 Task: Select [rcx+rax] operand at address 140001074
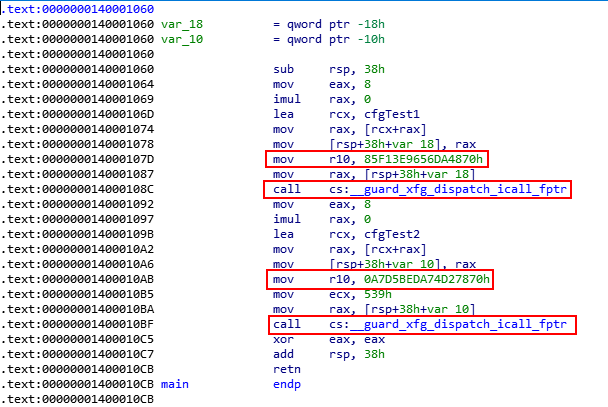tap(396, 129)
